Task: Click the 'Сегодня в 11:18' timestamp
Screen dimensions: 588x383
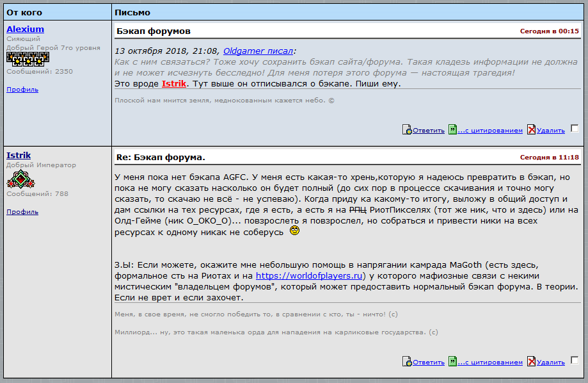Action: click(550, 158)
